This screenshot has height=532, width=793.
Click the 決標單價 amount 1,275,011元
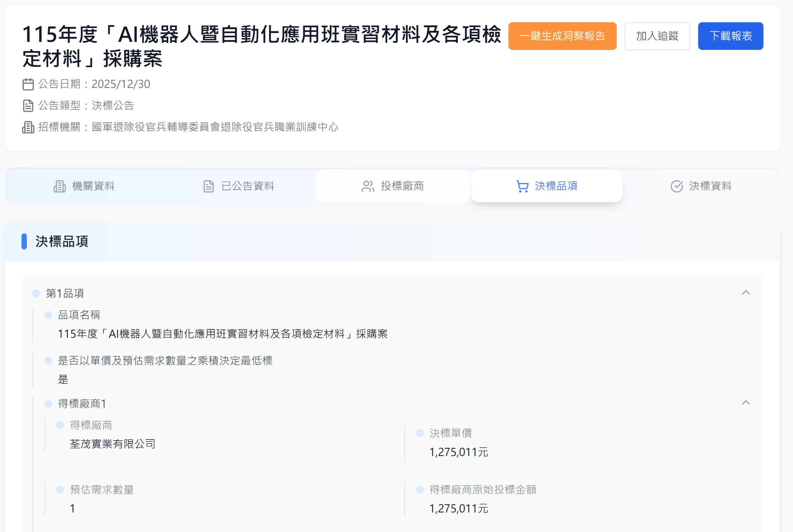coord(459,452)
